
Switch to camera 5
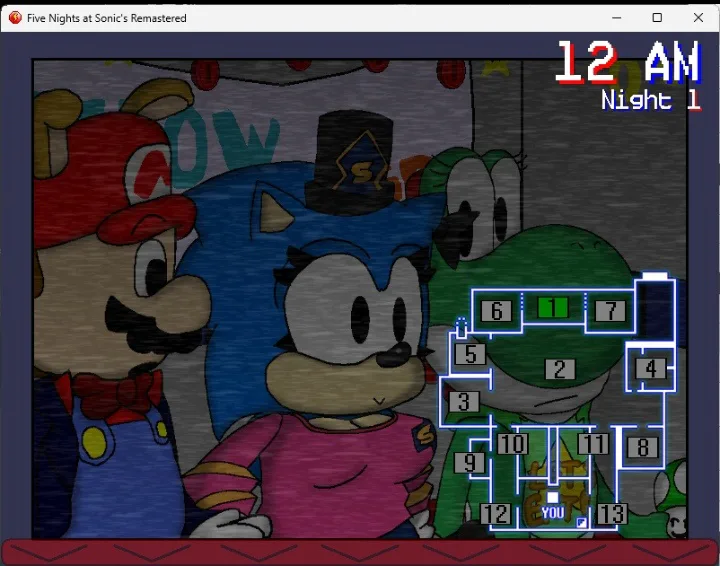click(x=470, y=354)
